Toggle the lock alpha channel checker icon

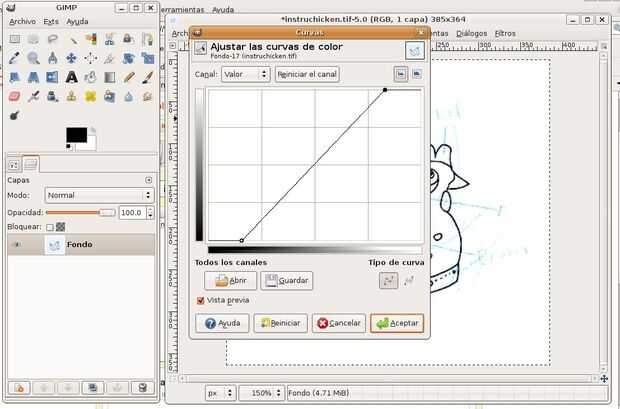(x=60, y=227)
